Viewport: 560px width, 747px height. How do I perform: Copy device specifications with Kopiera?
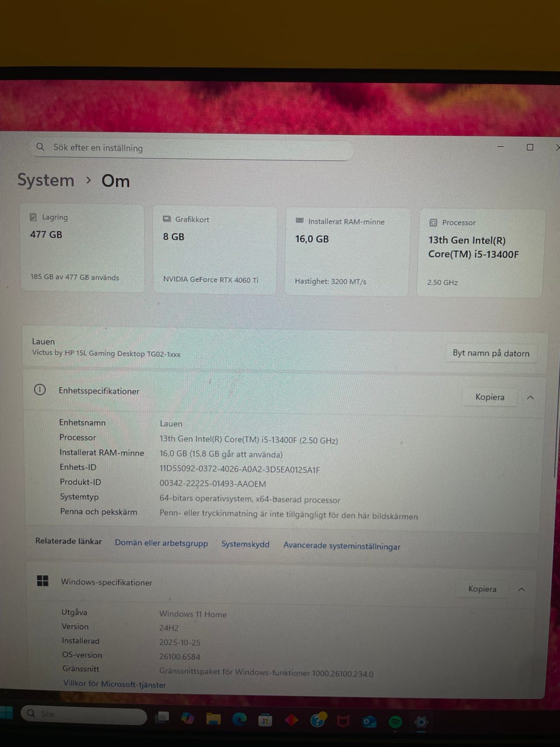click(490, 397)
